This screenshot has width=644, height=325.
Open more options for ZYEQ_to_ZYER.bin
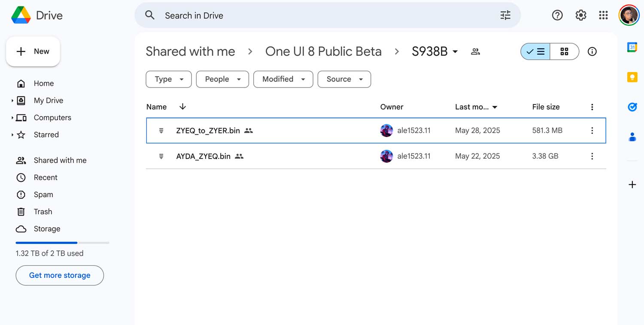[x=592, y=130]
